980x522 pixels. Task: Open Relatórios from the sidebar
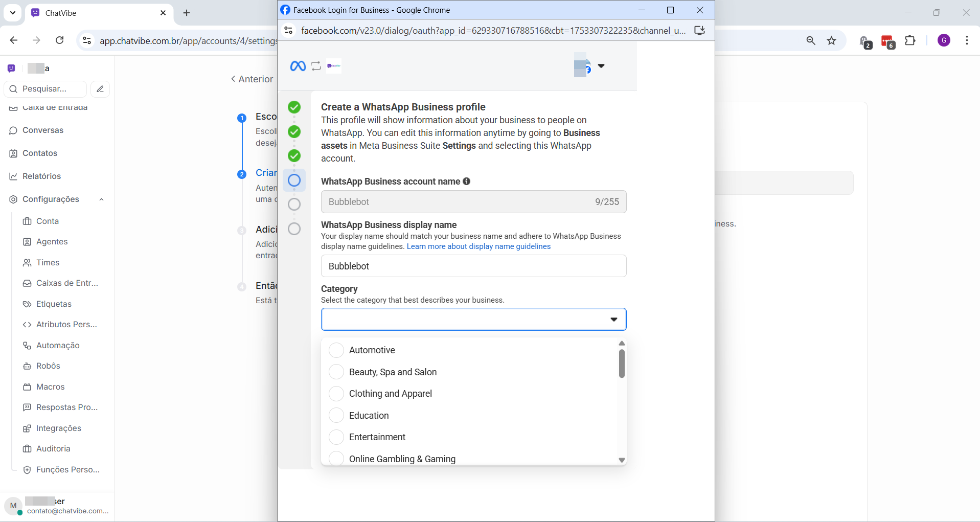[41, 176]
